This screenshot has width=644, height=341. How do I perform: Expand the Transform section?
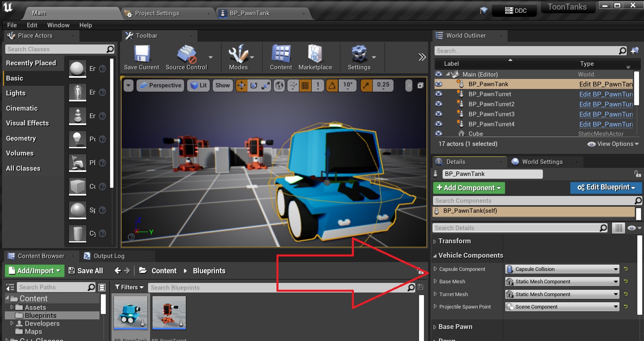click(x=454, y=241)
